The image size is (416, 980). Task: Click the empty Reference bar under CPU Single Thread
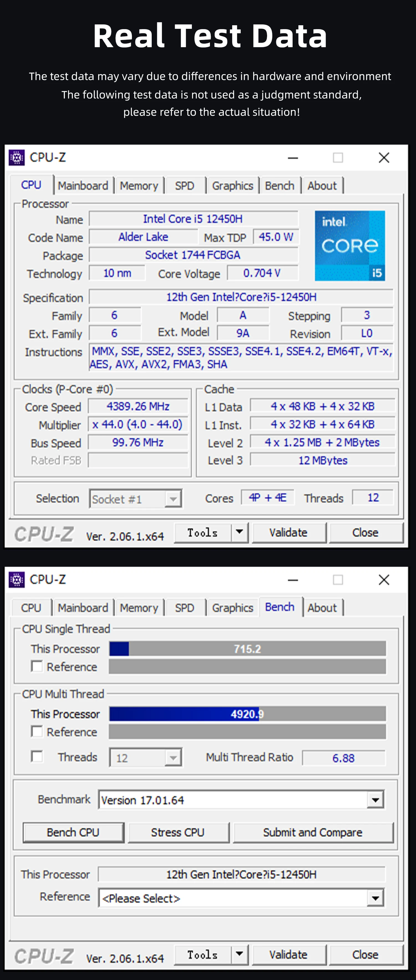pos(248,667)
